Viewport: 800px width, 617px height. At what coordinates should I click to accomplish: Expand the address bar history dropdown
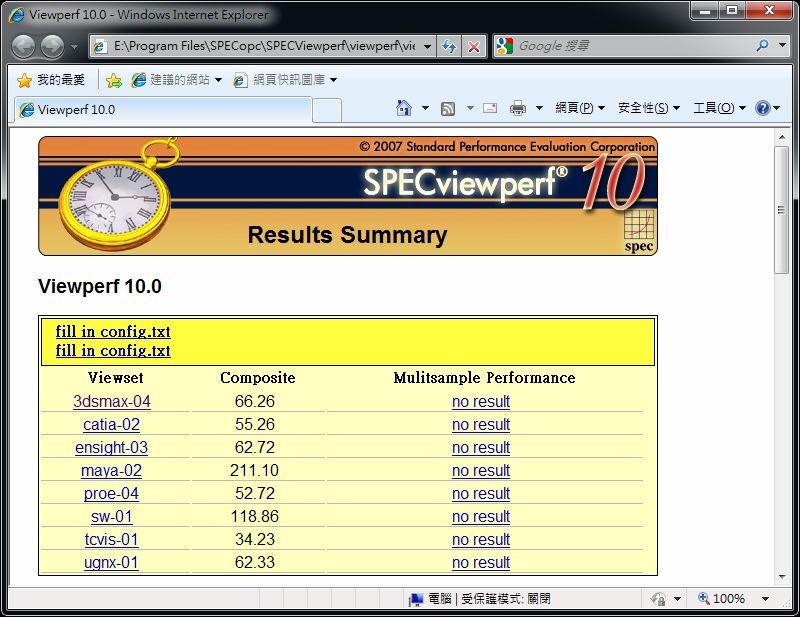click(428, 46)
